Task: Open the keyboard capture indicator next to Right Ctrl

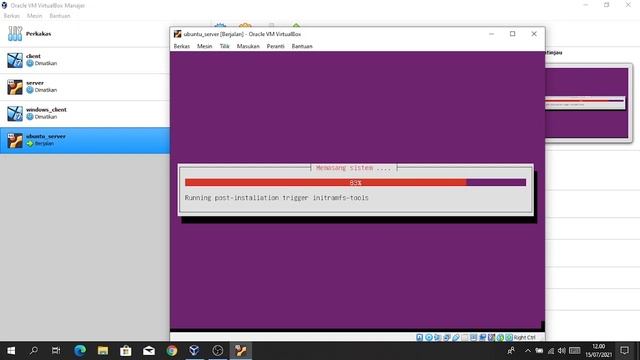Action: click(x=509, y=338)
